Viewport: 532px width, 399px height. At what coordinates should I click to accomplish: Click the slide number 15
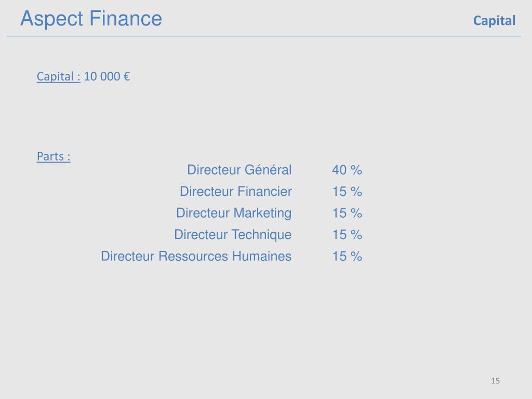[x=495, y=381]
